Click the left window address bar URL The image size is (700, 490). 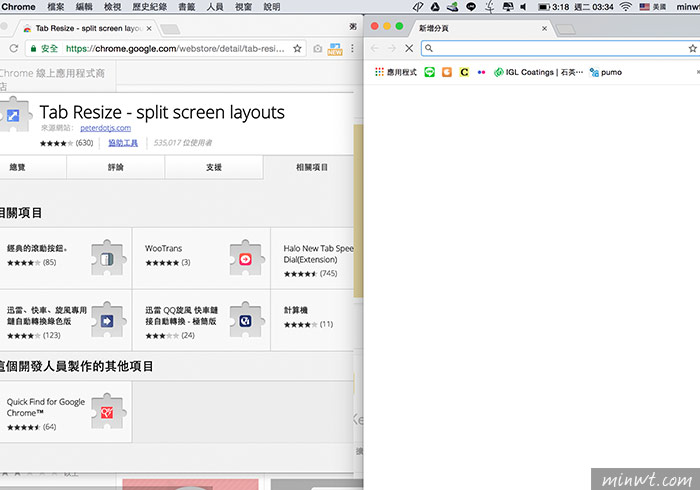(x=175, y=49)
